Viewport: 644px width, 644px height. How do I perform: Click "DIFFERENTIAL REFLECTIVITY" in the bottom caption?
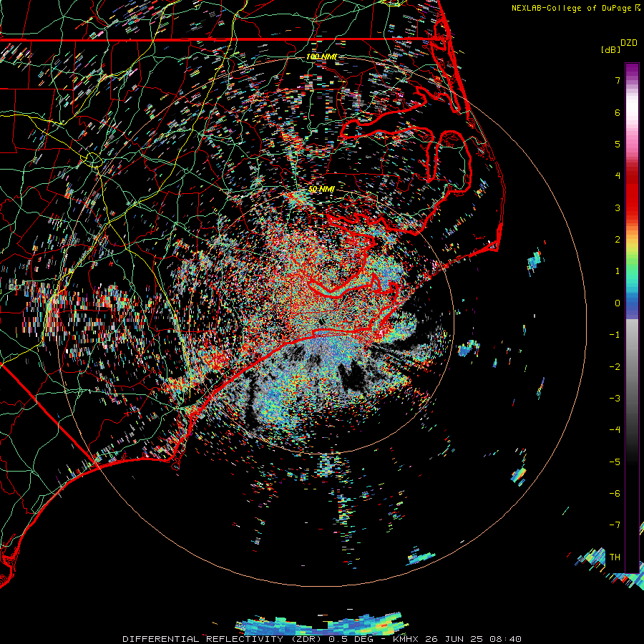[x=203, y=639]
